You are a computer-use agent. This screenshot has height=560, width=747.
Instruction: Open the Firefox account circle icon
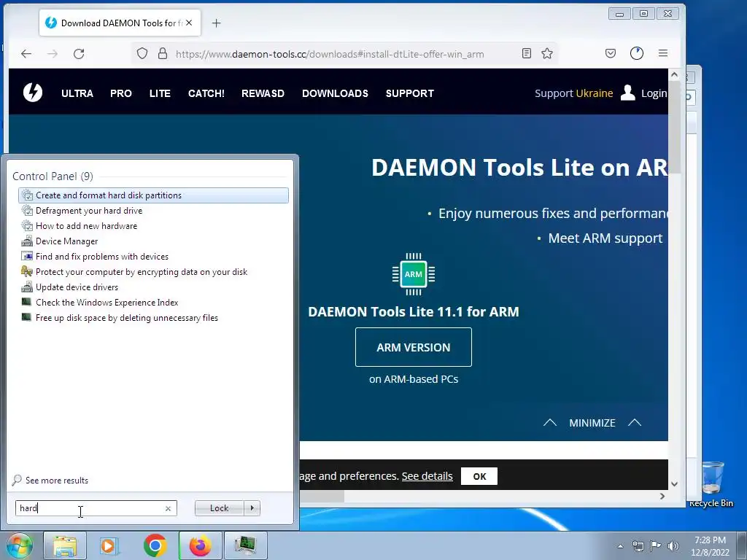click(x=636, y=53)
